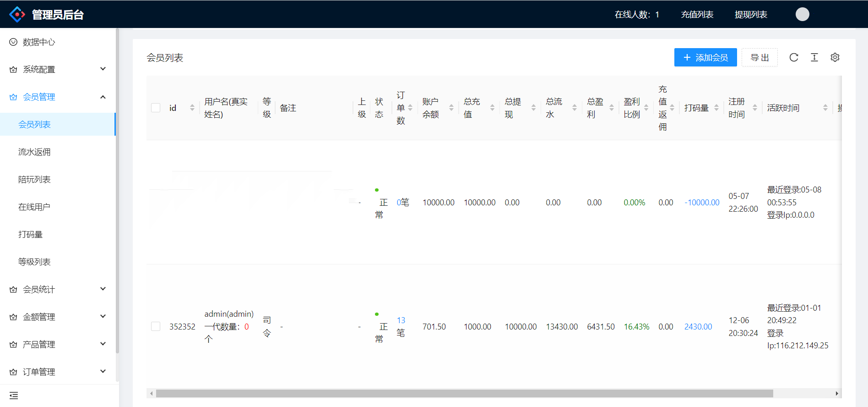
Task: Click the 6431.50 总盈利 cell
Action: 601,326
